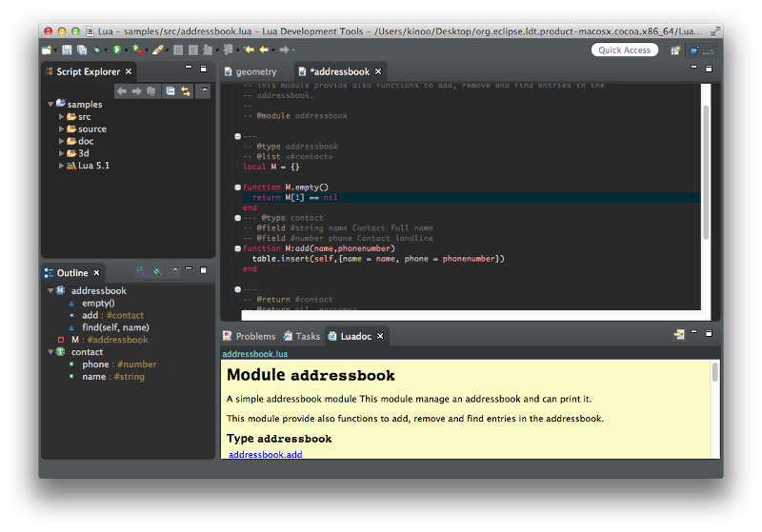The width and height of the screenshot is (762, 532).
Task: Select phone : #number in Outline
Action: pos(119,365)
